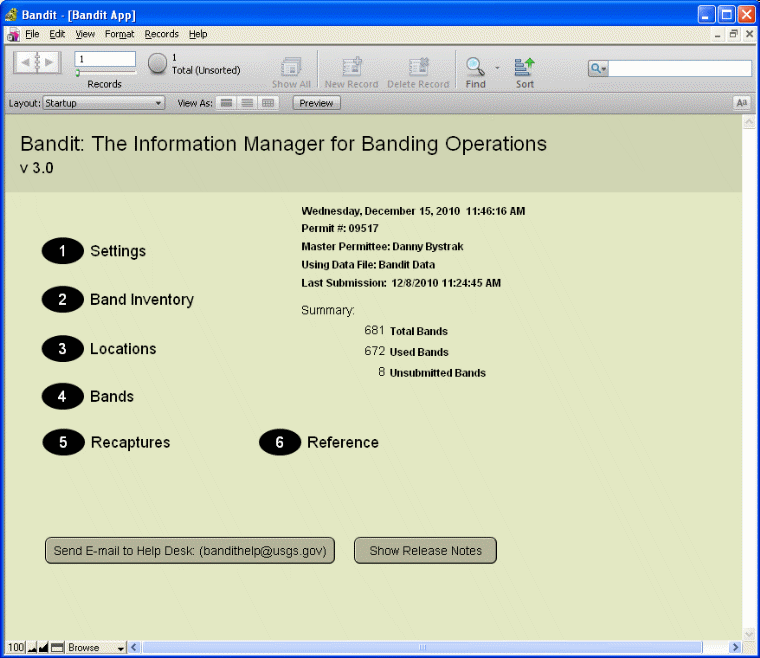Click the 'Permit #: 09517' text
This screenshot has height=658, width=760.
(x=340, y=228)
